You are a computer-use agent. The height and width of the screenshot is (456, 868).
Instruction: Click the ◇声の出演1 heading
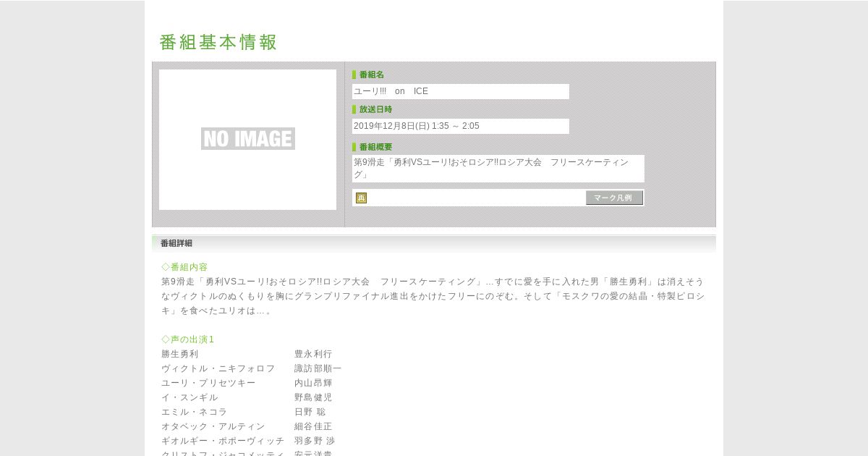click(188, 339)
